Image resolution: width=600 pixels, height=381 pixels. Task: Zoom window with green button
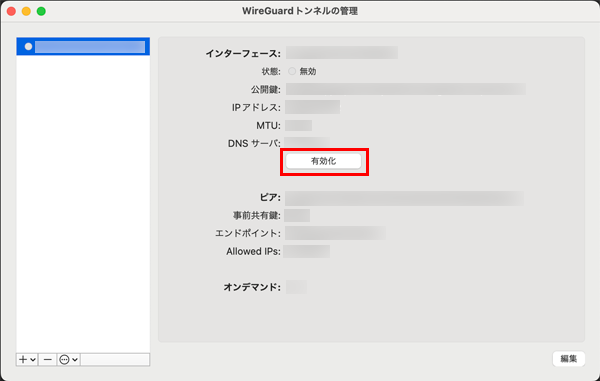click(x=41, y=11)
